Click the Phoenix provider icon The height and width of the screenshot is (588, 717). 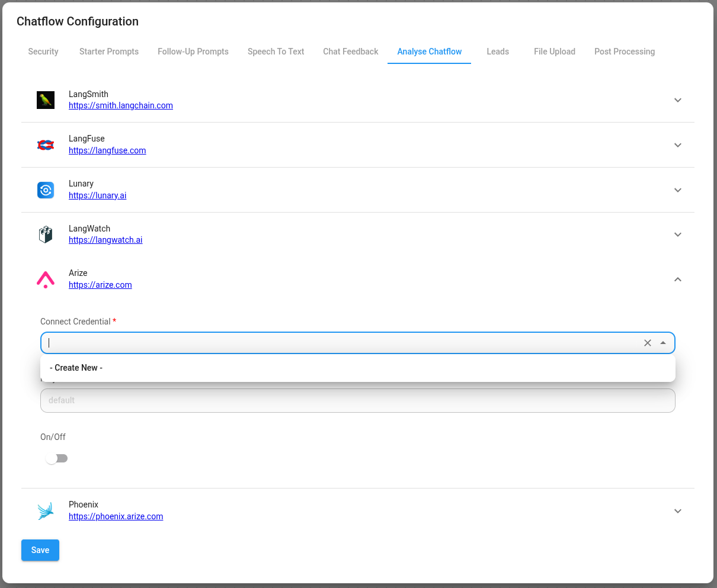46,510
